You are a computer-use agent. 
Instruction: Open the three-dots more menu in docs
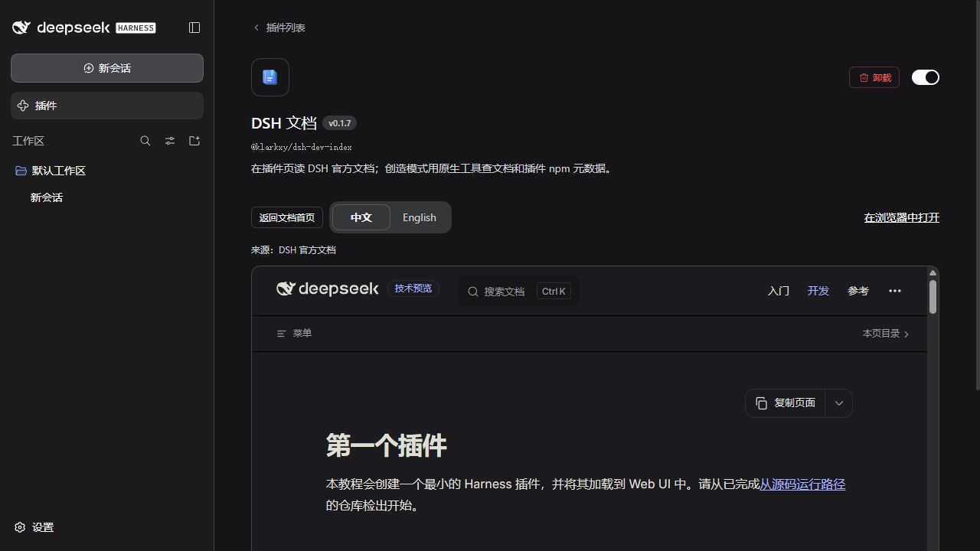(895, 291)
